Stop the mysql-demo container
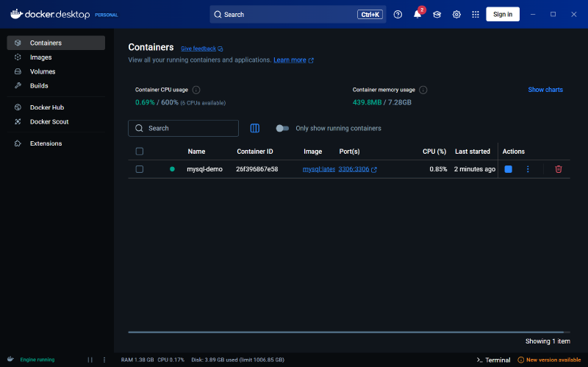 click(x=508, y=169)
